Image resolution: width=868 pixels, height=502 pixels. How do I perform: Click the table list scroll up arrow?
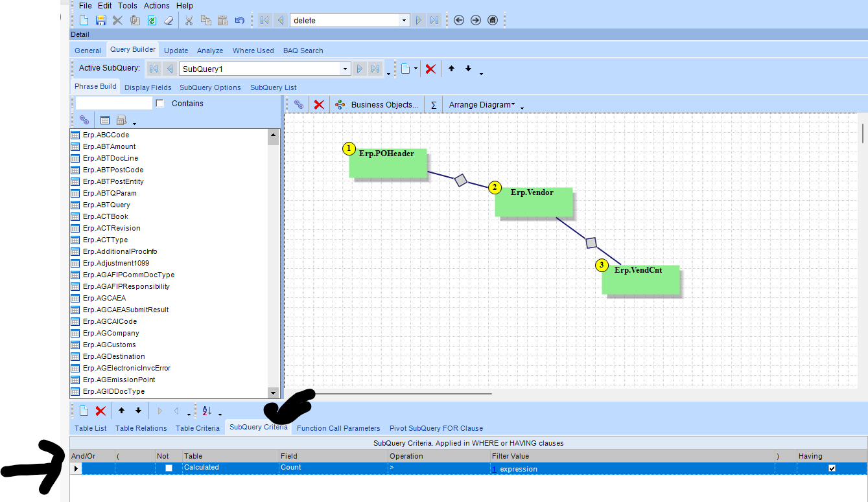(x=273, y=135)
